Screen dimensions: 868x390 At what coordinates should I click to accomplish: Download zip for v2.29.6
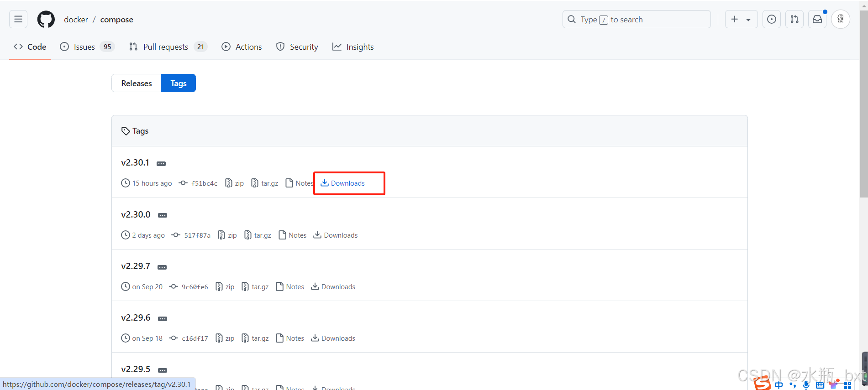[x=225, y=338]
